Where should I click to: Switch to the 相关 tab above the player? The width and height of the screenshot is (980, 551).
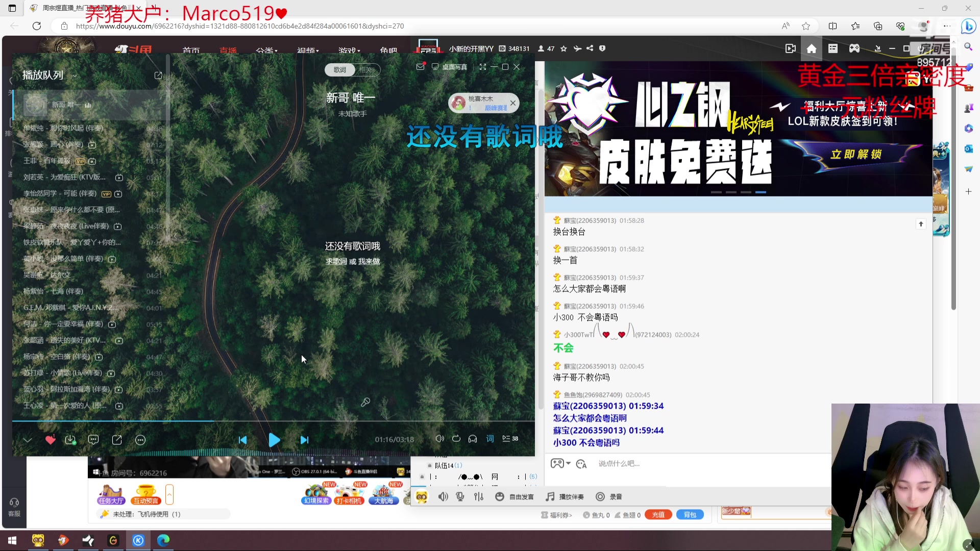pos(367,69)
